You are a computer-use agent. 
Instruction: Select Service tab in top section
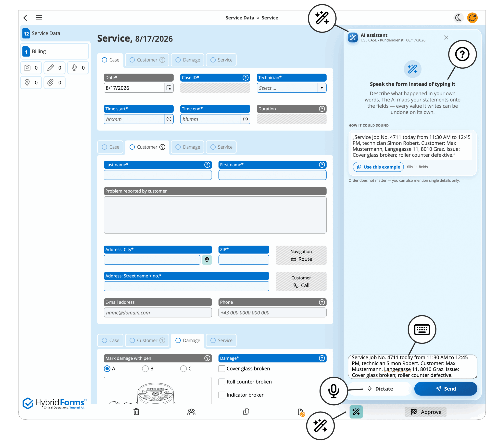click(x=221, y=60)
